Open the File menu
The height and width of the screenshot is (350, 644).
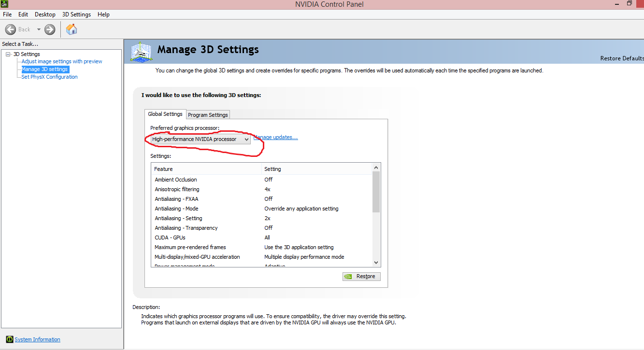coord(7,14)
